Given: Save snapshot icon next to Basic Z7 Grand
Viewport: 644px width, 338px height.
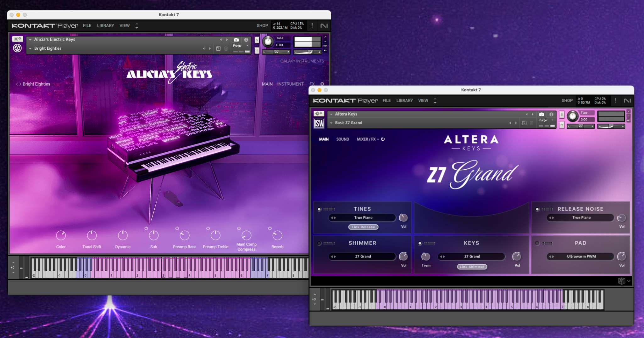Looking at the screenshot, I should tap(524, 123).
